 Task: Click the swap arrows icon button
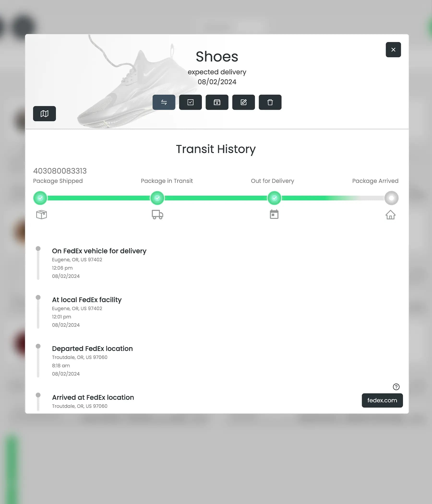point(164,102)
